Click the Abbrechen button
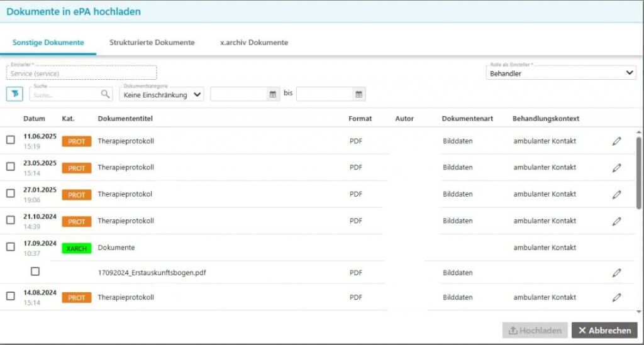This screenshot has width=644, height=345. [x=604, y=331]
